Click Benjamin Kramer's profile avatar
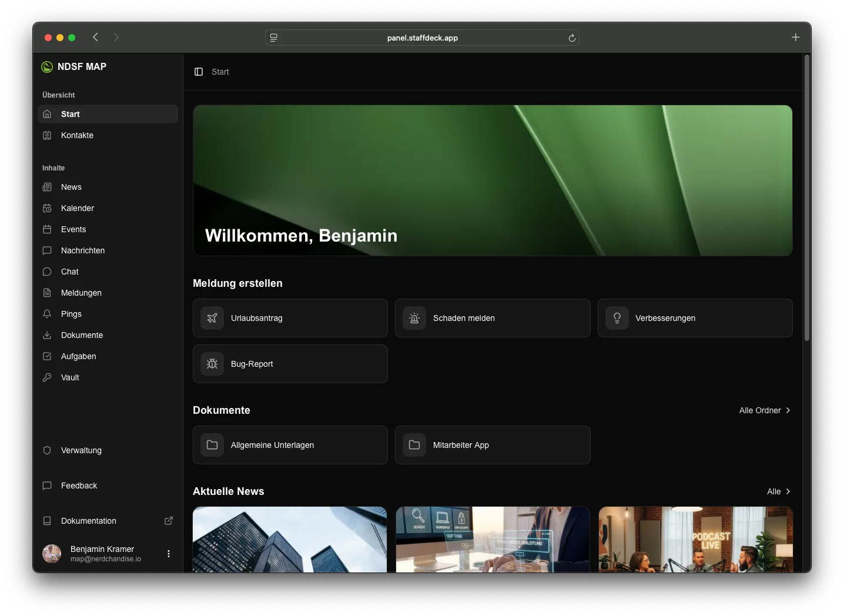Image resolution: width=844 pixels, height=616 pixels. 52,553
